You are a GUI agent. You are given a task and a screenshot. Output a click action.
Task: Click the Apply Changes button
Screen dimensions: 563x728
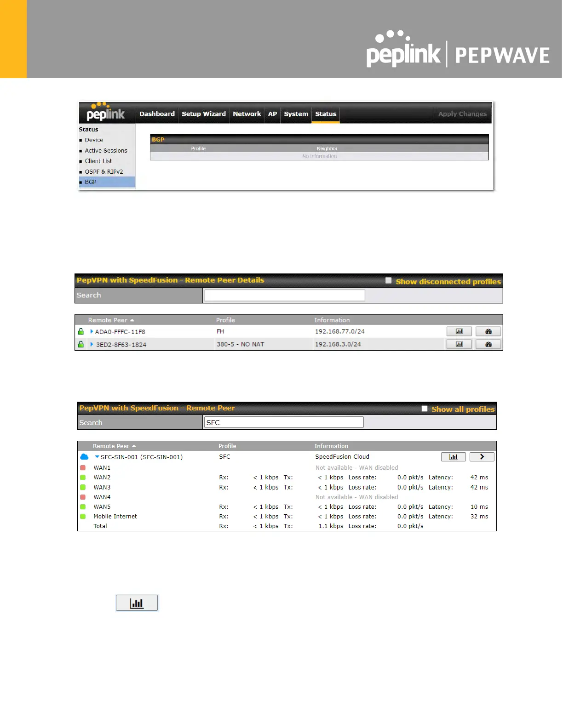462,114
